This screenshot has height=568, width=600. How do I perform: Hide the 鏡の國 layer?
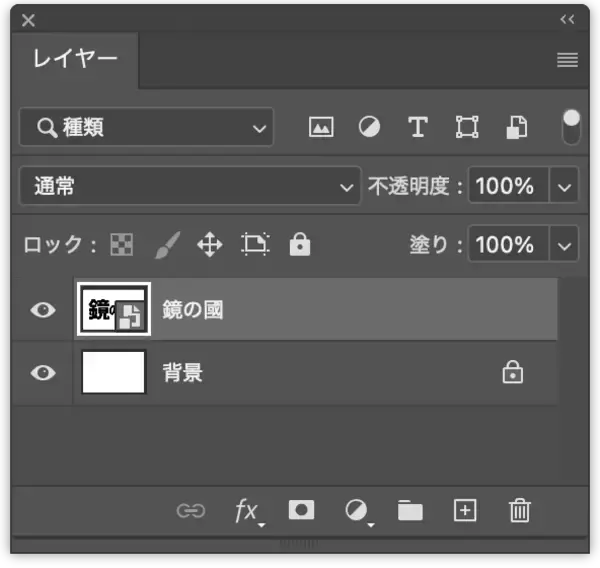pyautogui.click(x=43, y=310)
